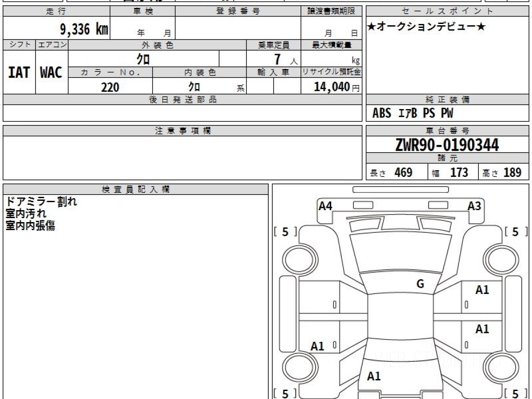Select the 高さ 189 height cell
The image size is (532, 399).
(x=504, y=172)
